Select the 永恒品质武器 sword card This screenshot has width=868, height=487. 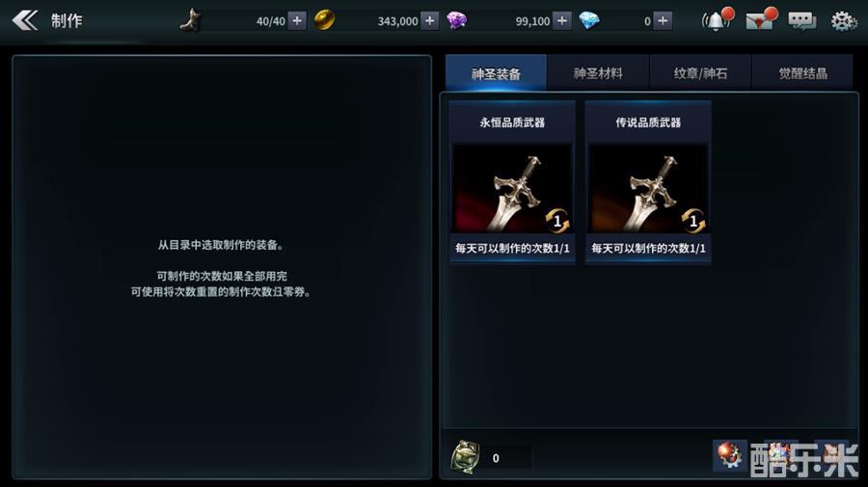512,182
